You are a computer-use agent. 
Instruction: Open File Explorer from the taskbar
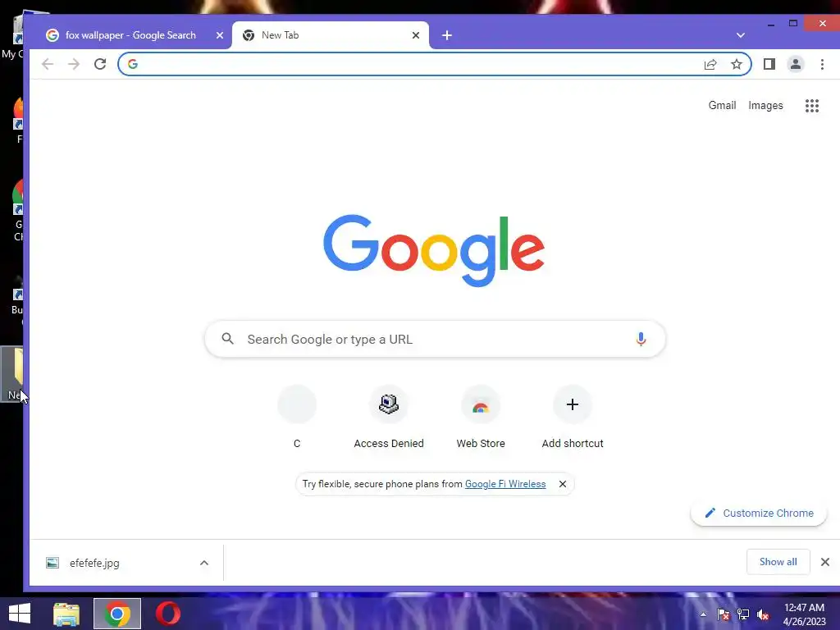66,614
